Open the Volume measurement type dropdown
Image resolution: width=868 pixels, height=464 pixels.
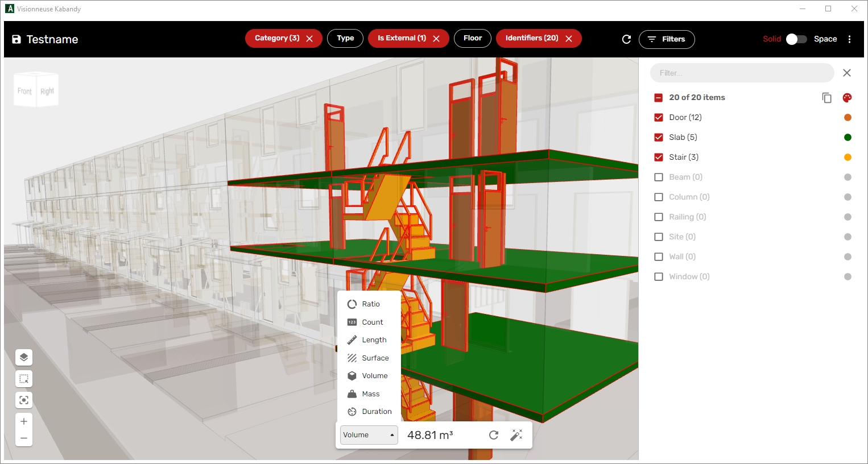tap(369, 434)
